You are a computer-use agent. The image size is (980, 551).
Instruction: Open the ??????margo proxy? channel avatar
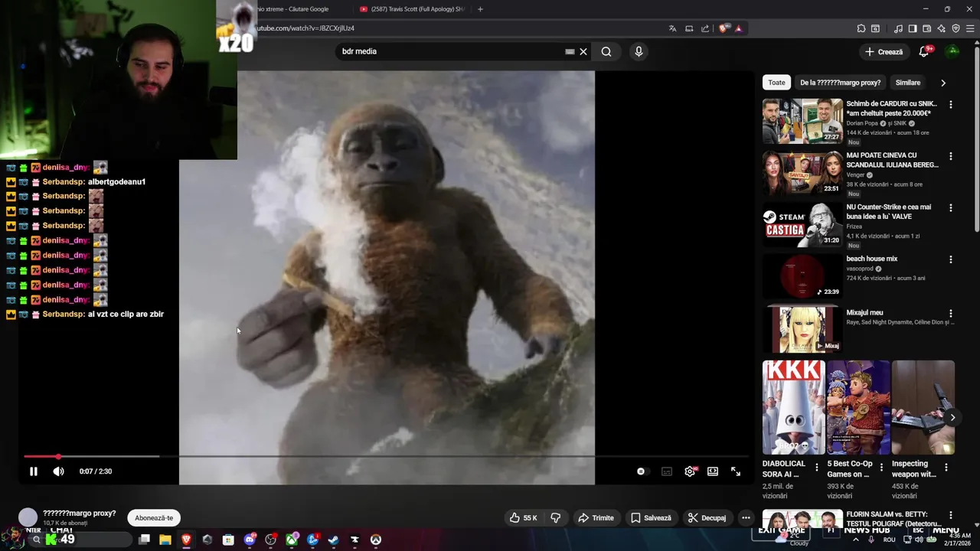click(x=28, y=518)
